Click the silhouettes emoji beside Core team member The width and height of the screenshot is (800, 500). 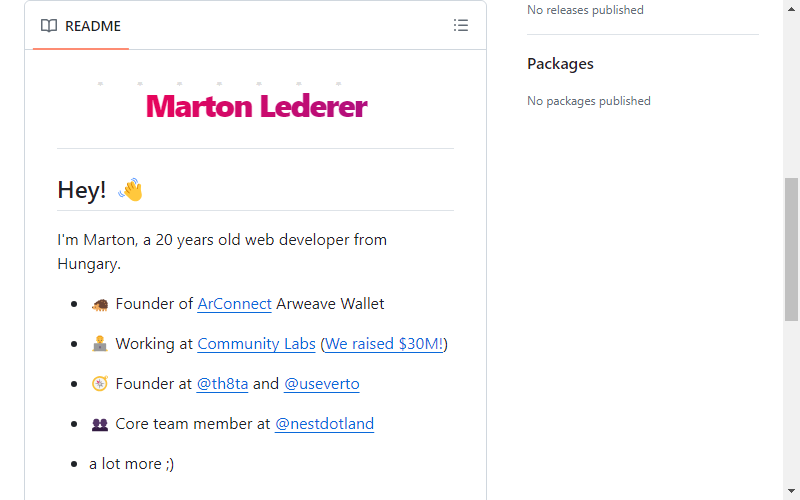point(99,424)
